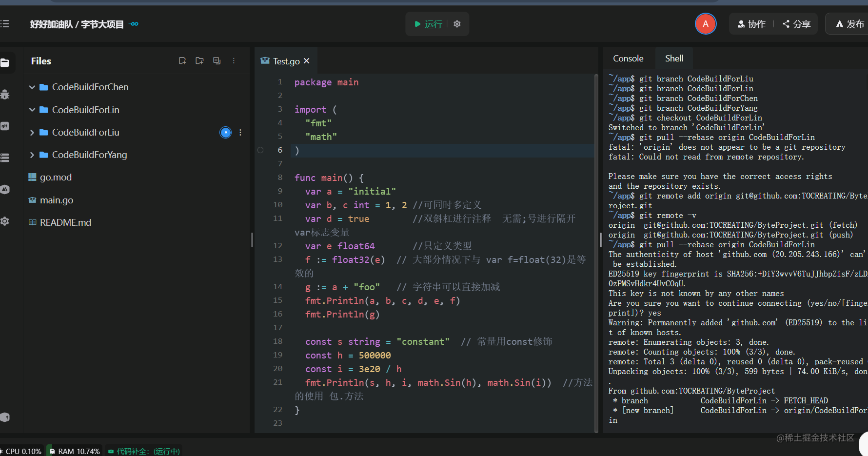Open the help icon at sidebar bottom
Viewport: 868px width, 456px height.
coord(5,417)
